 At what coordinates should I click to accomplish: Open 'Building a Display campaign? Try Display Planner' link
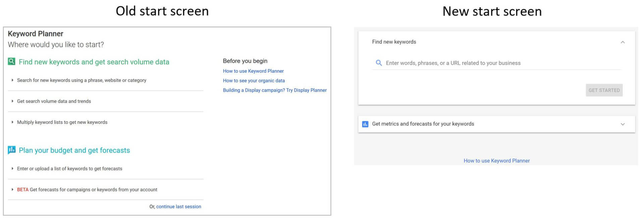pyautogui.click(x=275, y=90)
